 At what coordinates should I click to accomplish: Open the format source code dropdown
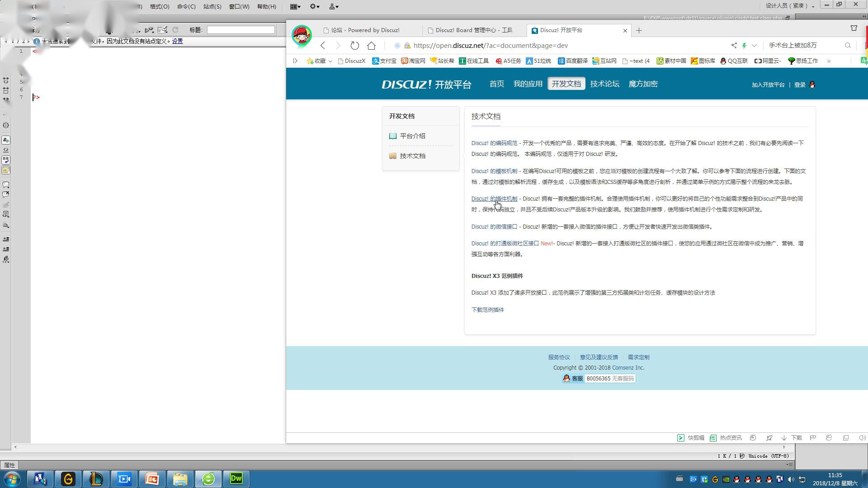click(6, 259)
